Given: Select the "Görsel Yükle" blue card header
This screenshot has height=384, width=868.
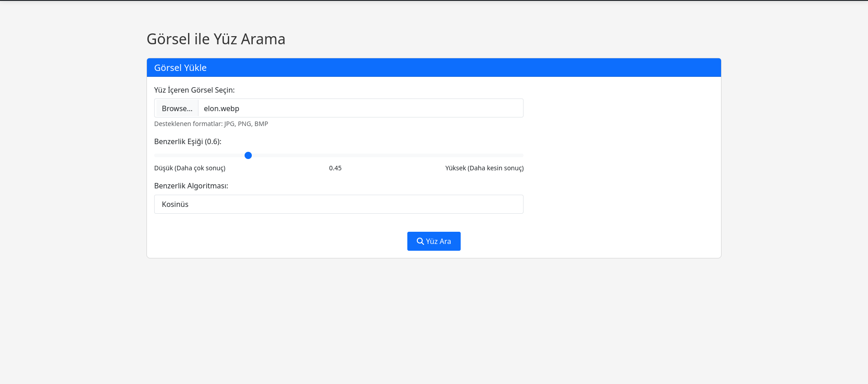Looking at the screenshot, I should [x=434, y=68].
